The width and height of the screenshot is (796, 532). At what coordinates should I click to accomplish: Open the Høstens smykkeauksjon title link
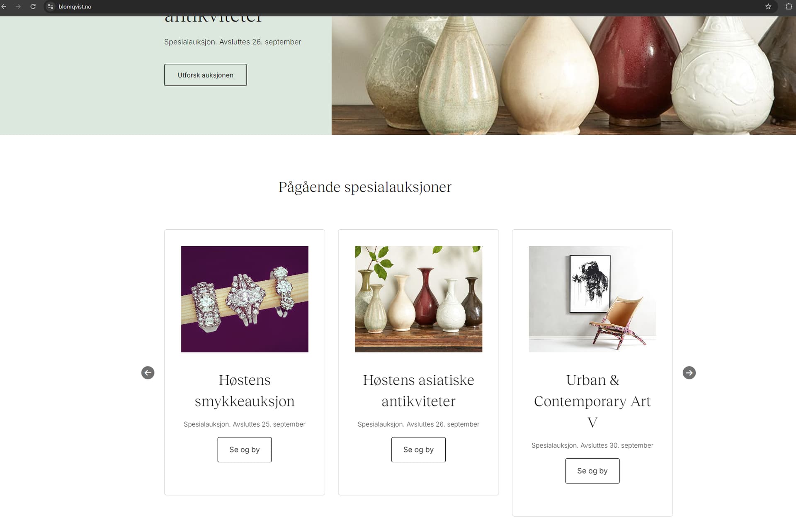pyautogui.click(x=245, y=391)
